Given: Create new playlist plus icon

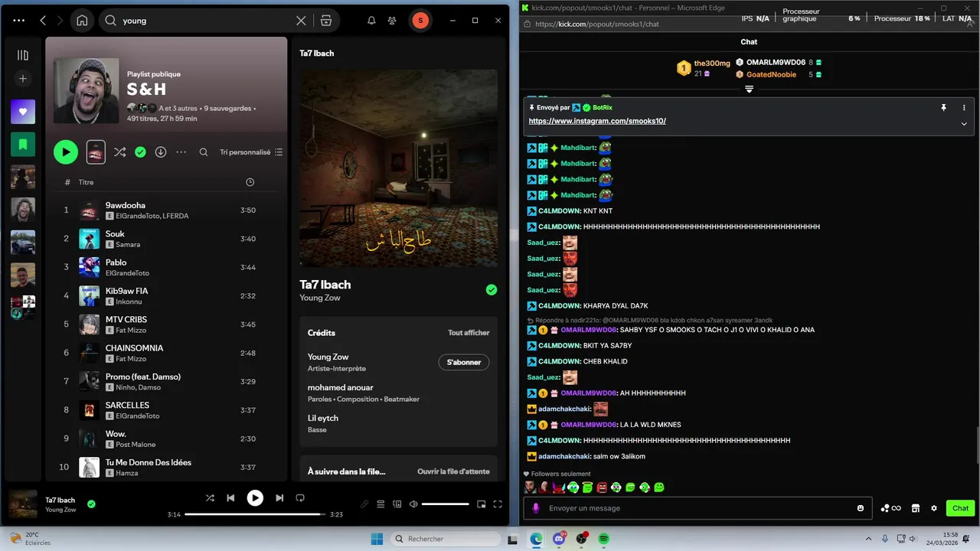Looking at the screenshot, I should [x=23, y=79].
